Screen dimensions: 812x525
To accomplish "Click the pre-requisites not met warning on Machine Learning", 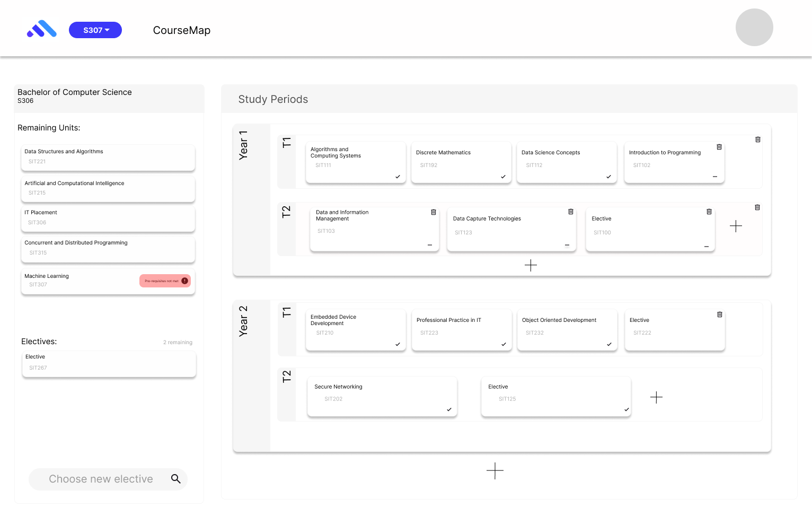I will point(165,281).
